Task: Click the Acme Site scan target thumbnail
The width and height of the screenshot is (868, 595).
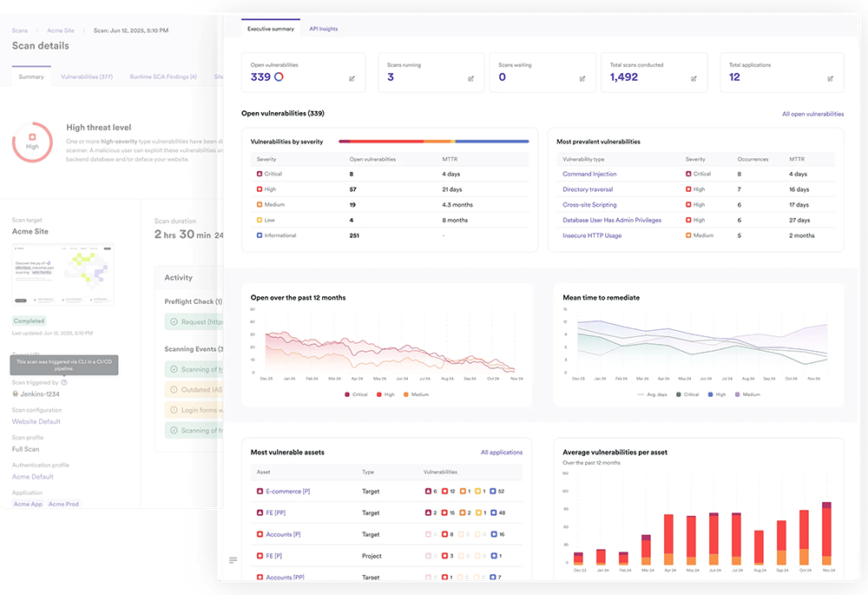Action: [63, 274]
